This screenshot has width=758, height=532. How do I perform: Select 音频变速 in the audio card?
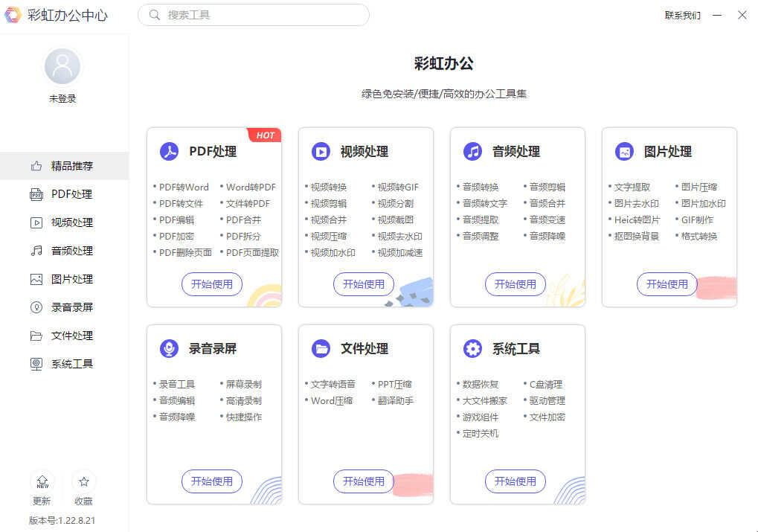pos(547,220)
